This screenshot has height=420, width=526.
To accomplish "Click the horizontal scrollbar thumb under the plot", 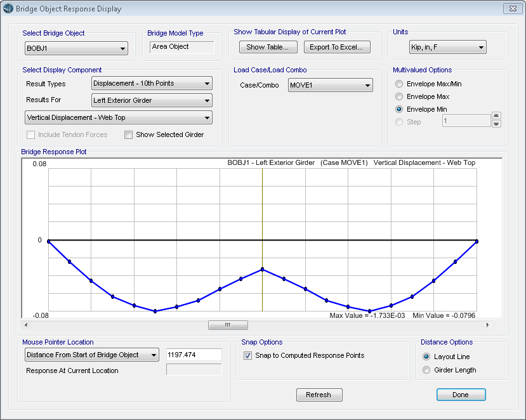I will (x=227, y=325).
